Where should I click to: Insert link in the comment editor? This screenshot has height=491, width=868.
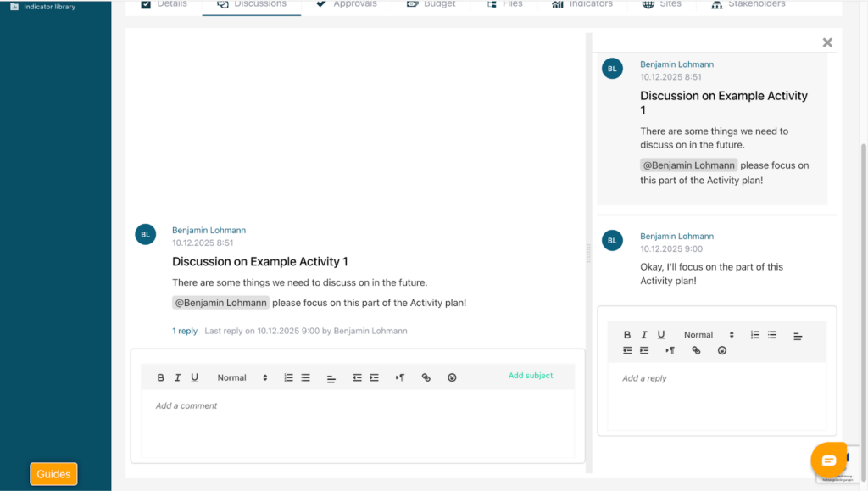426,378
